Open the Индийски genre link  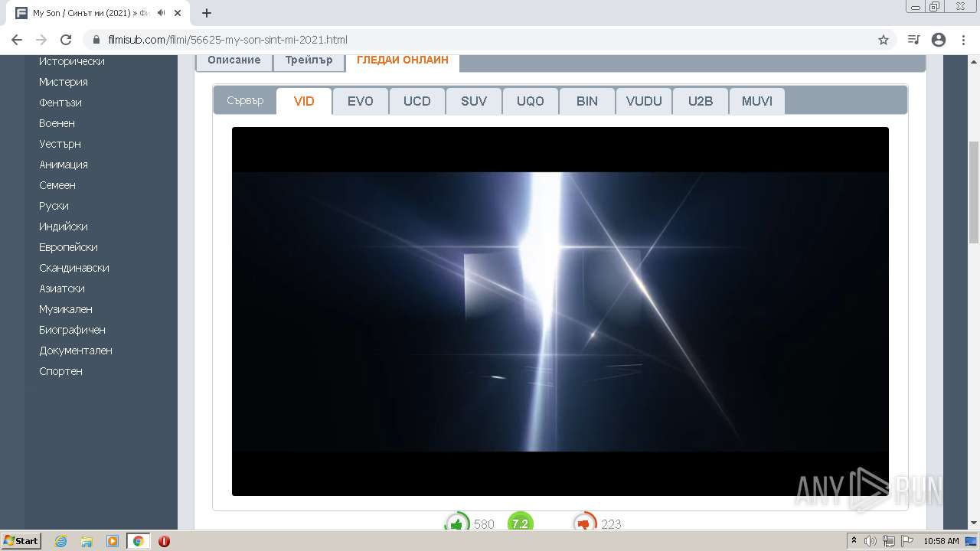click(64, 227)
